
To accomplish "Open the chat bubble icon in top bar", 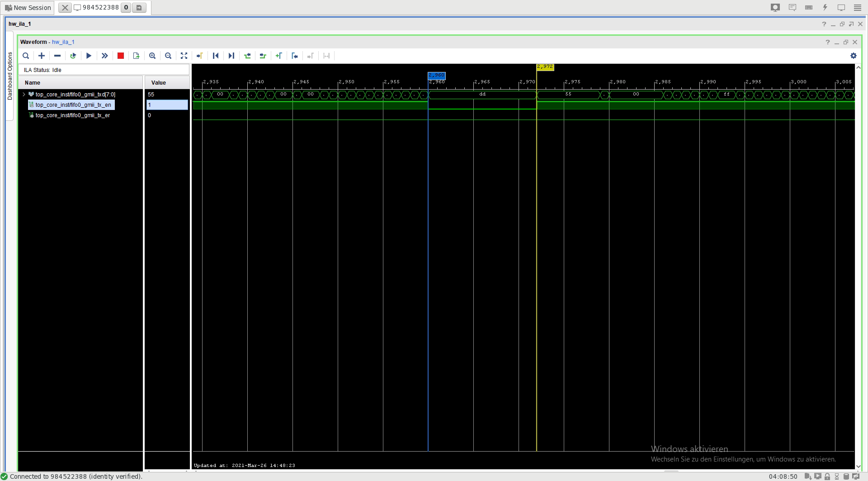I will [793, 8].
